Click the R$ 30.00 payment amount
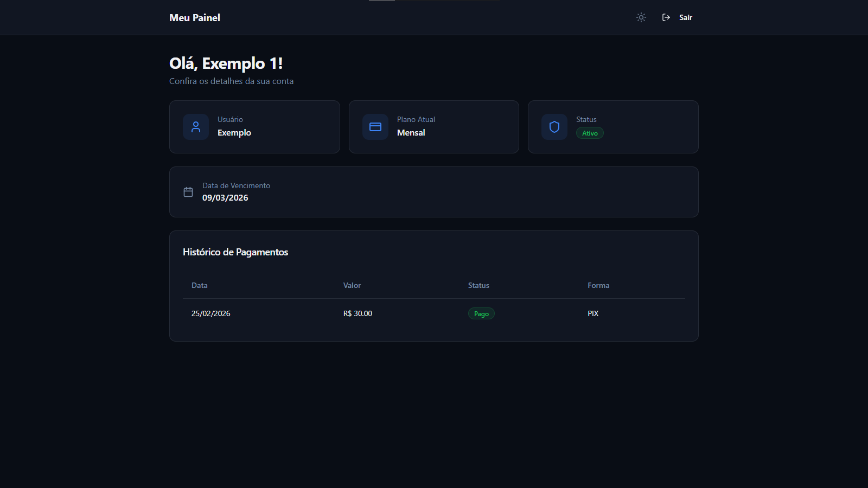868x488 pixels. click(x=358, y=313)
